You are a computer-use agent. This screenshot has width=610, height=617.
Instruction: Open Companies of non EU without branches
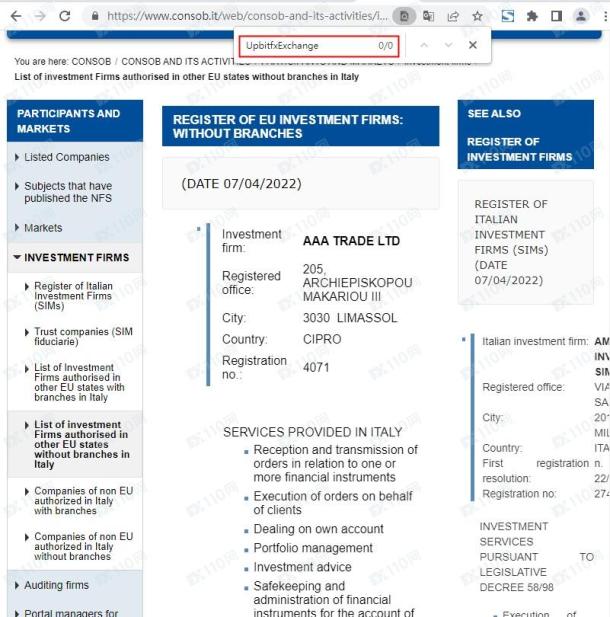83,547
